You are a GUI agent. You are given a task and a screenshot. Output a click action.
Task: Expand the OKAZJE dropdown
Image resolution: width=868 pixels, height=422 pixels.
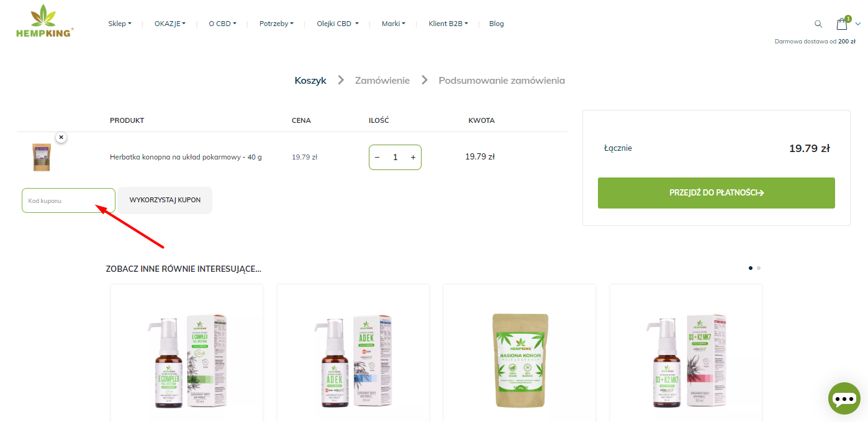pyautogui.click(x=170, y=24)
